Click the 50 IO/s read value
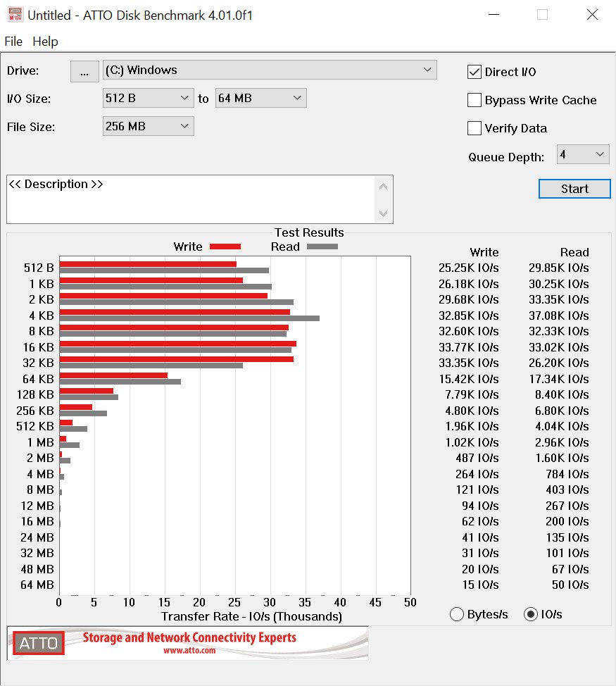This screenshot has height=686, width=616. point(570,585)
